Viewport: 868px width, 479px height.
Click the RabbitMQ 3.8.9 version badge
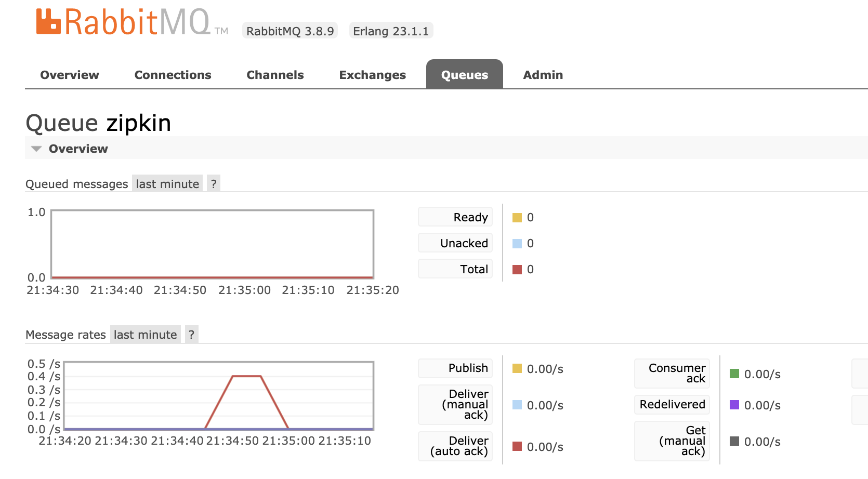coord(290,31)
